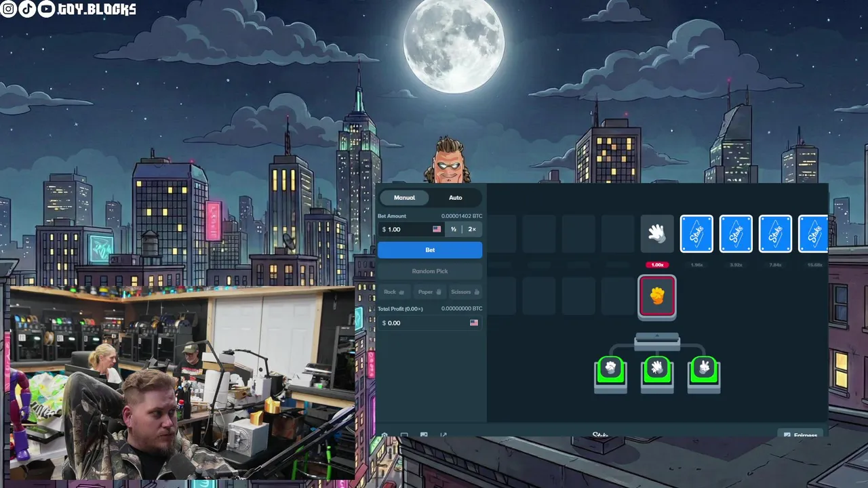The image size is (868, 488).
Task: Click the 0.00001402 BTC bet value
Action: [462, 216]
